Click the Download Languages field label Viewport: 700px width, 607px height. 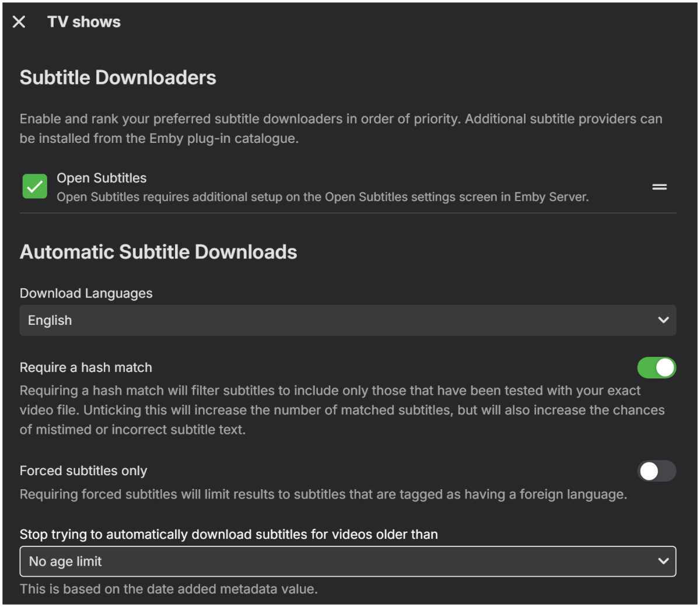86,293
